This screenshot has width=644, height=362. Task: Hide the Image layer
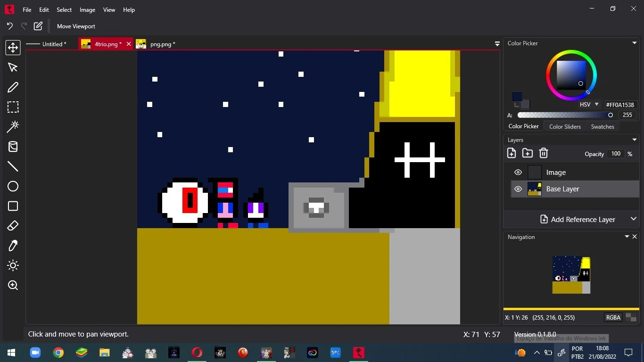518,172
